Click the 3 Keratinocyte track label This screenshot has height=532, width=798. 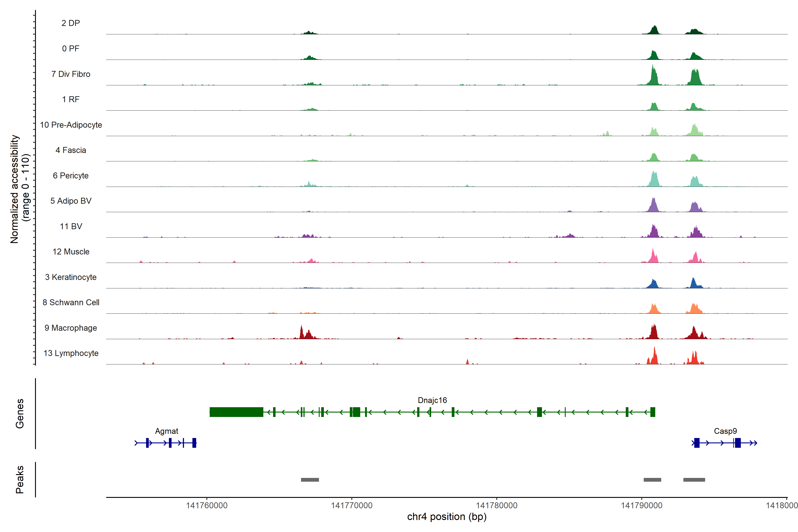click(x=70, y=277)
